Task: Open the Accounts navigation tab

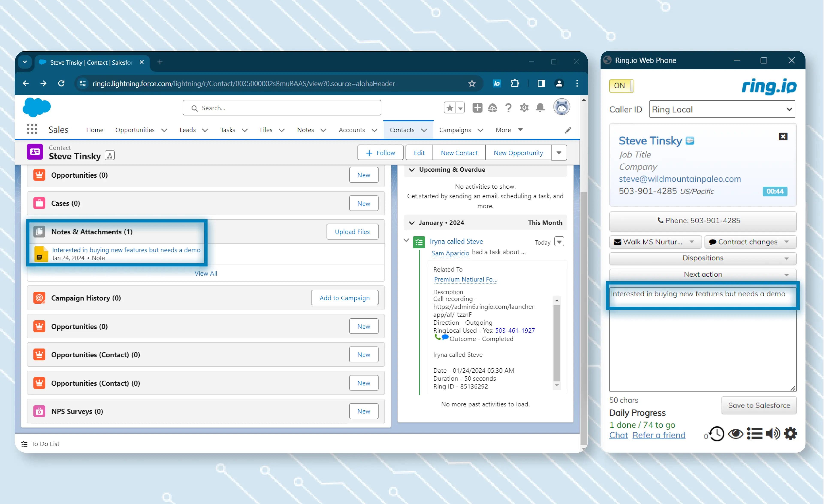Action: pyautogui.click(x=351, y=130)
